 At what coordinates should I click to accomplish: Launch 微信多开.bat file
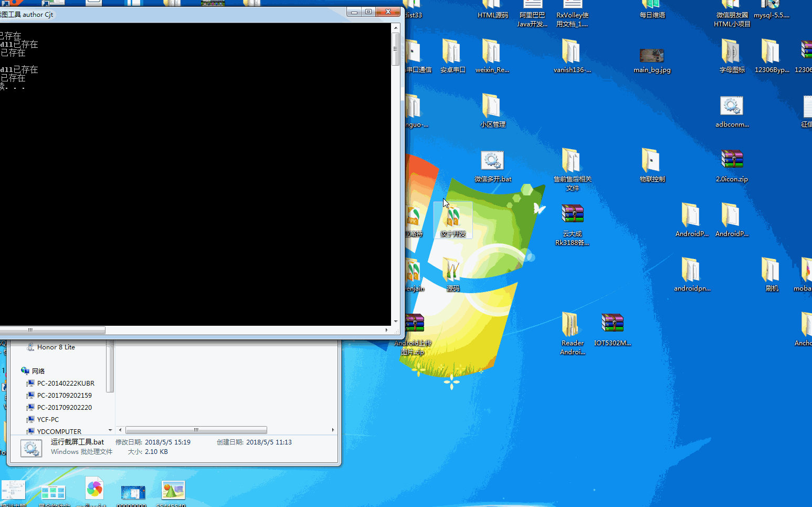click(x=492, y=166)
